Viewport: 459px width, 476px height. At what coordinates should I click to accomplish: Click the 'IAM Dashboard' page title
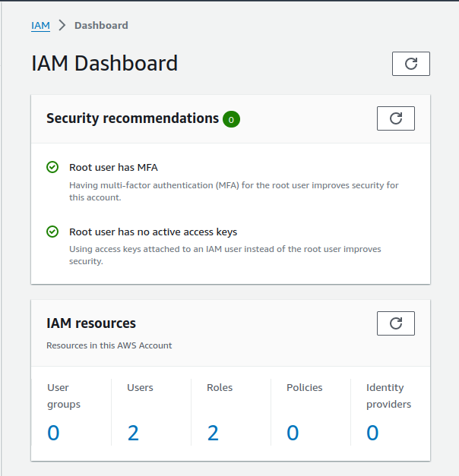[x=105, y=63]
